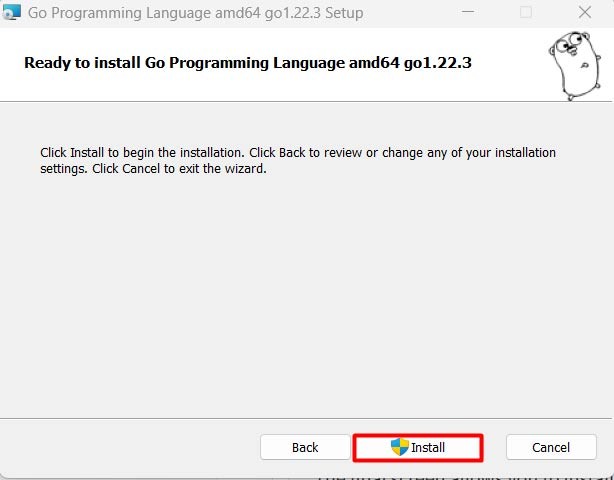
Task: Go Back to the previous setup step
Action: pos(305,447)
